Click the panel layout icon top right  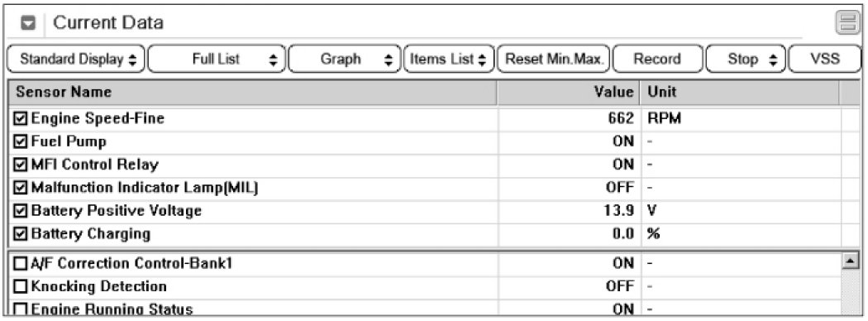click(x=847, y=23)
